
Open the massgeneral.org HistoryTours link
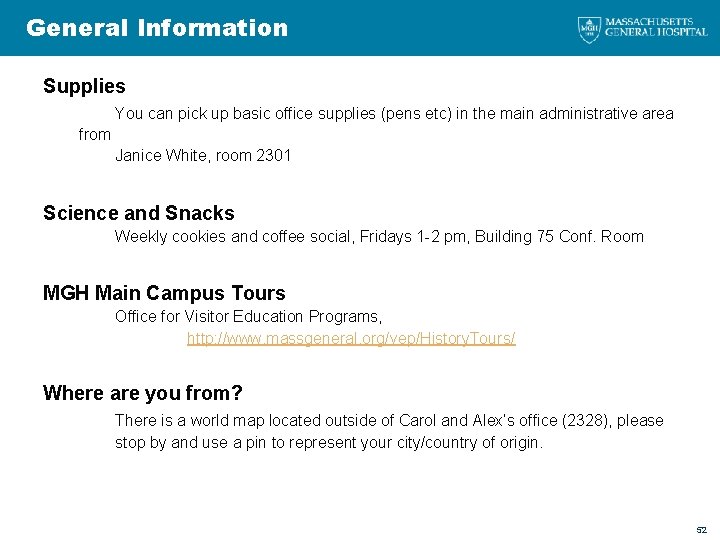pos(351,338)
